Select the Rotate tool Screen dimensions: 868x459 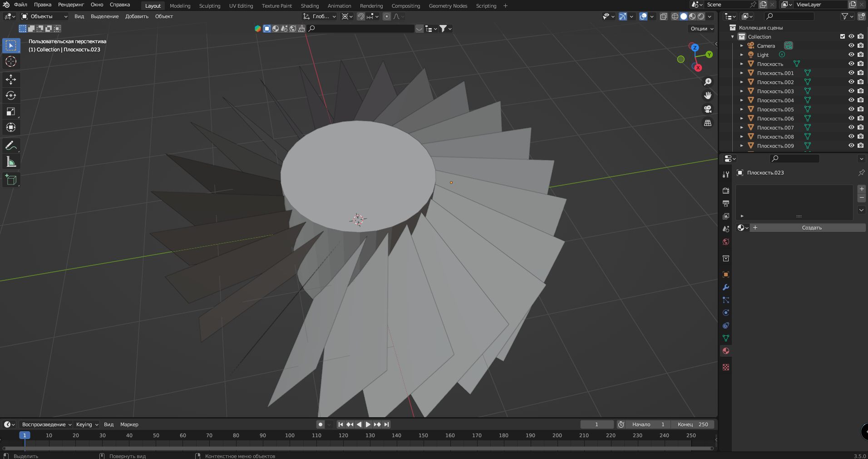tap(11, 95)
